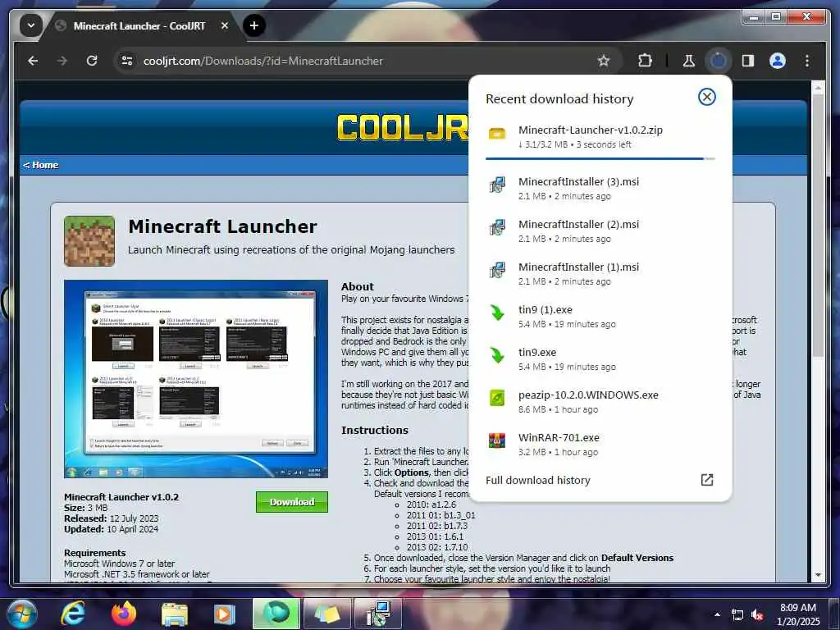This screenshot has width=840, height=630.
Task: Open tin9.exe download entry
Action: (x=600, y=359)
